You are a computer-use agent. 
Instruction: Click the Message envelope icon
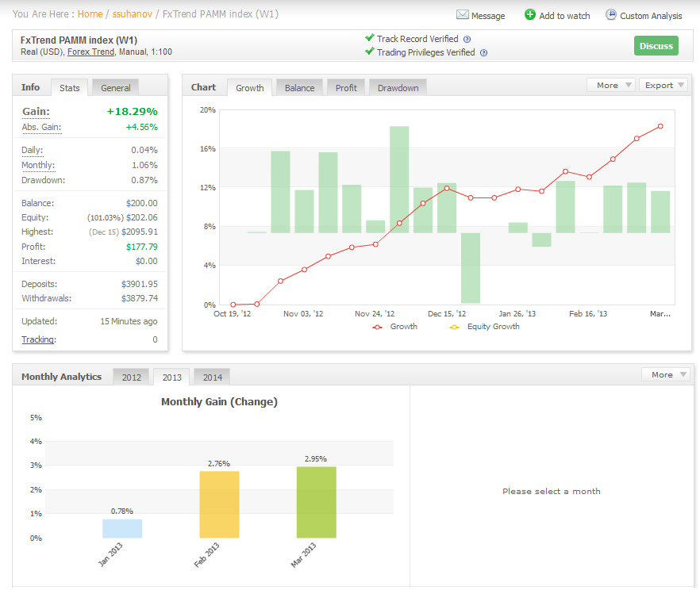pos(463,15)
